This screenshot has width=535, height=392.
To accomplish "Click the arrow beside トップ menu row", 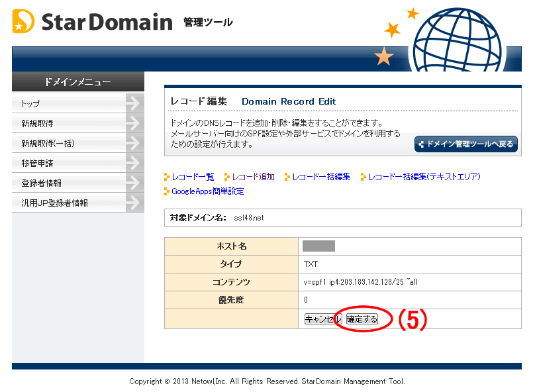I will click(135, 103).
